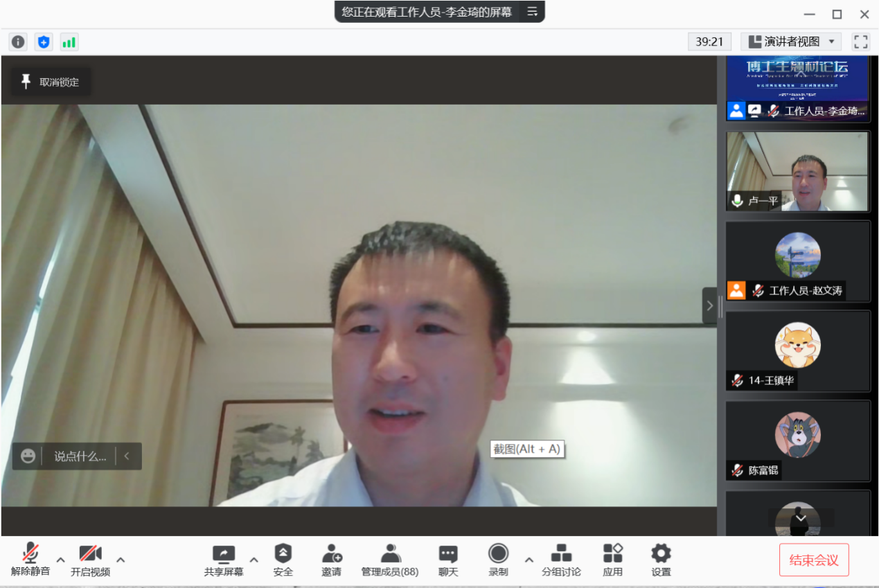
Task: Click the End Meeting (结束会议) button
Action: pos(813,560)
